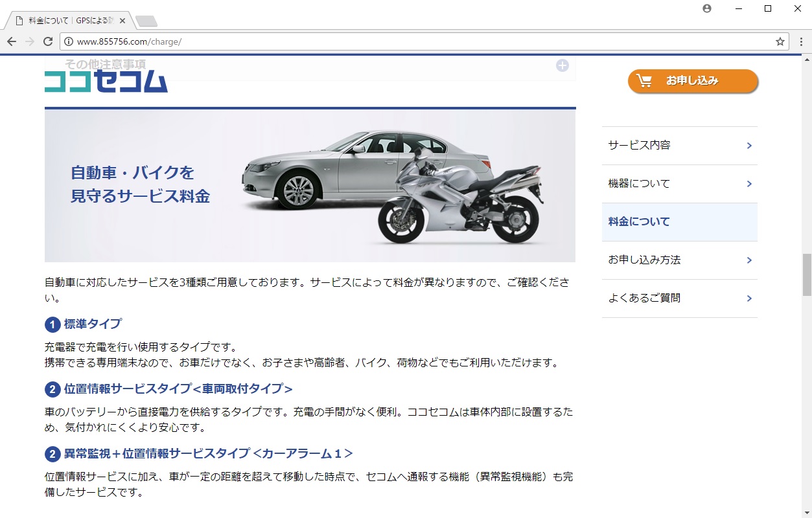Open the 機器について sidebar menu item
Viewport: 812px width, 518px height.
[679, 184]
